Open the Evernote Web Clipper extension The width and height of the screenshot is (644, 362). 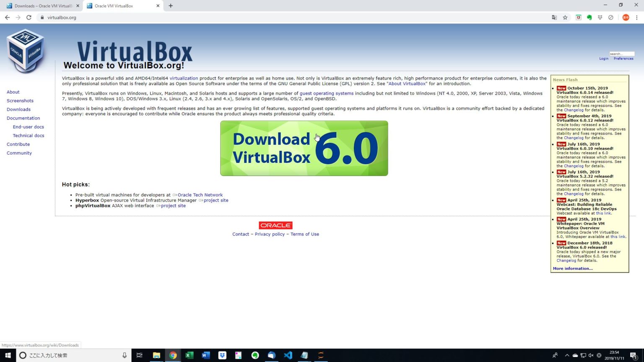pyautogui.click(x=589, y=18)
